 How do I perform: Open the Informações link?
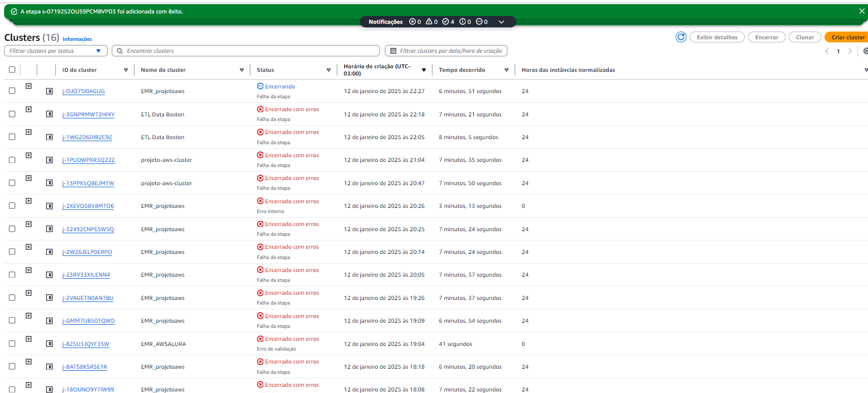[x=77, y=39]
